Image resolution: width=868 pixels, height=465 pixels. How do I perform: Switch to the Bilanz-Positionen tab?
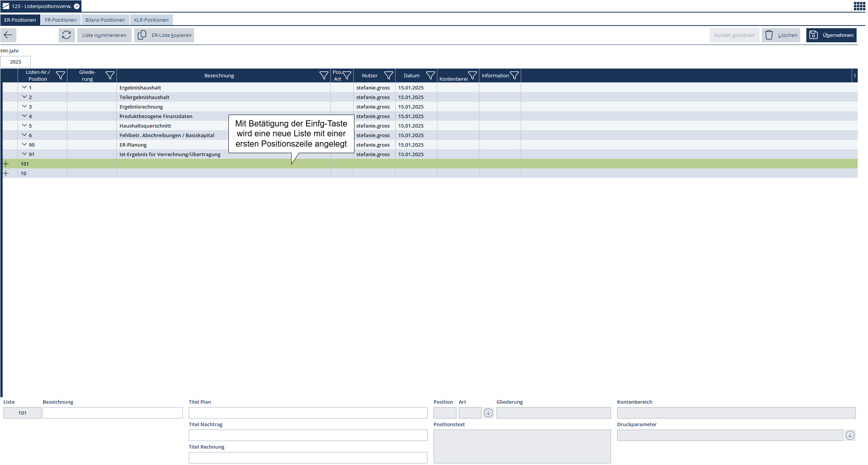(105, 20)
